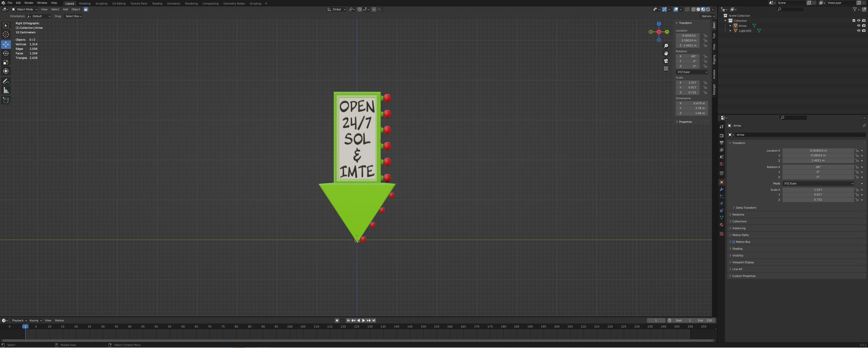868x348 pixels.
Task: Activate the Rotate tool
Action: click(6, 53)
